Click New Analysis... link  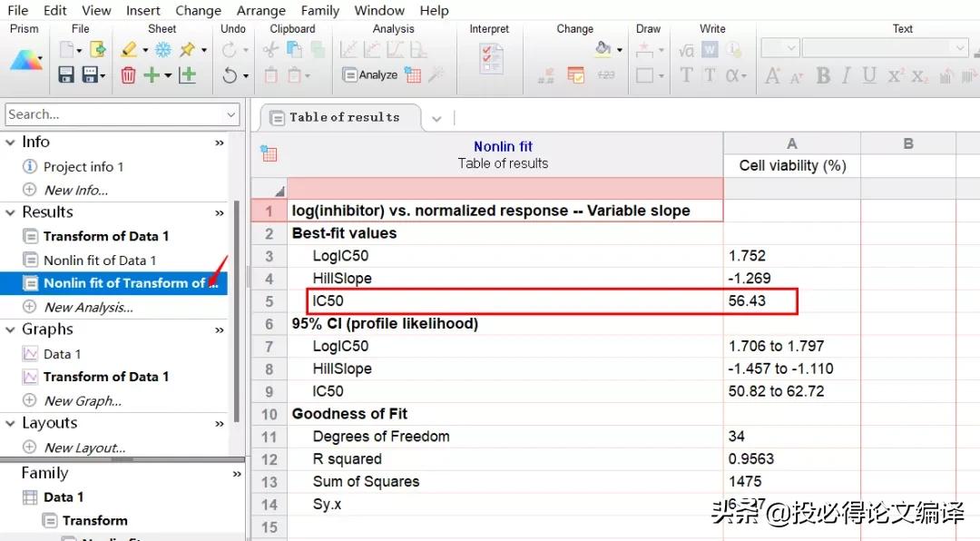click(88, 307)
